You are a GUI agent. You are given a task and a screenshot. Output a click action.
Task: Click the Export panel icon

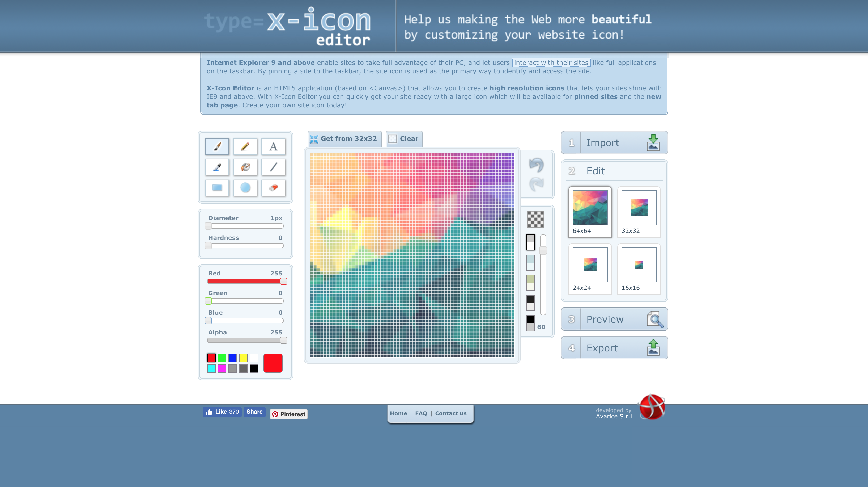(653, 348)
